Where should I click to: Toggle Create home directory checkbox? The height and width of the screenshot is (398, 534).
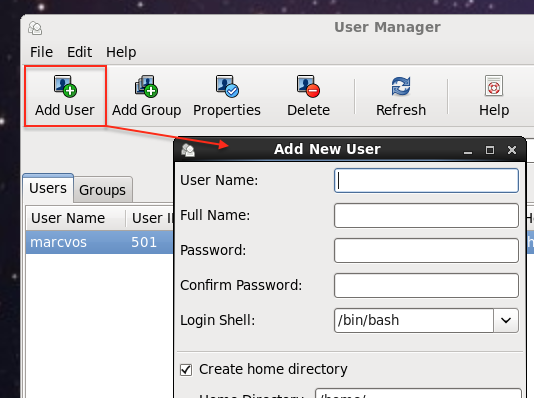tap(186, 370)
